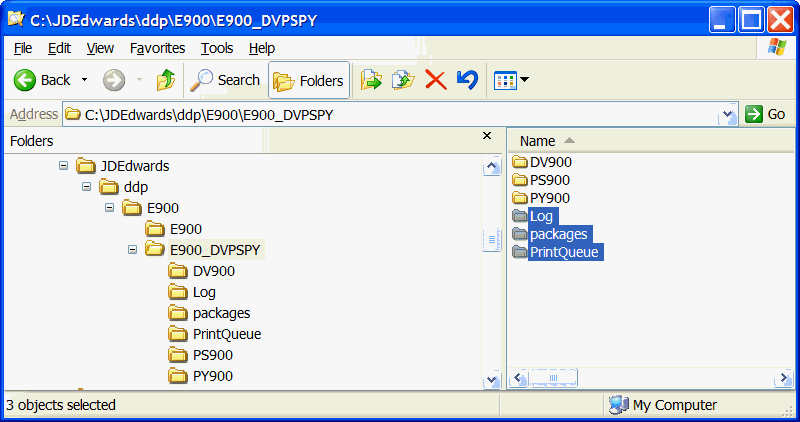Click the Go button
Image resolution: width=800 pixels, height=422 pixels.
[765, 114]
